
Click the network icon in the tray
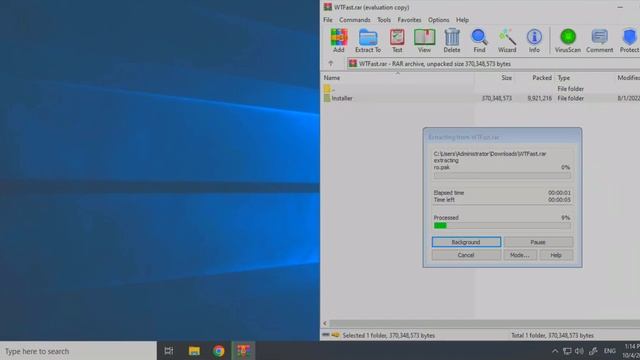click(x=567, y=351)
